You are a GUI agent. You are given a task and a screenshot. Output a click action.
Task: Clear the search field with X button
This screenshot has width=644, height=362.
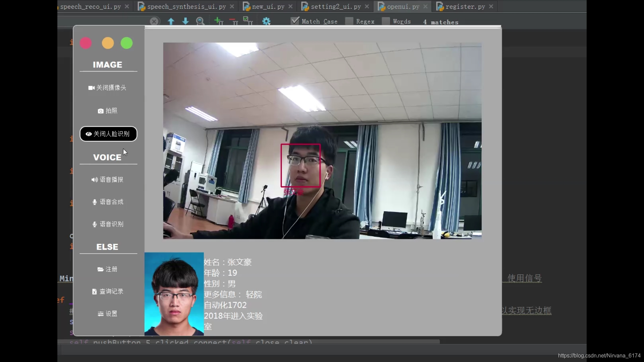coord(154,21)
